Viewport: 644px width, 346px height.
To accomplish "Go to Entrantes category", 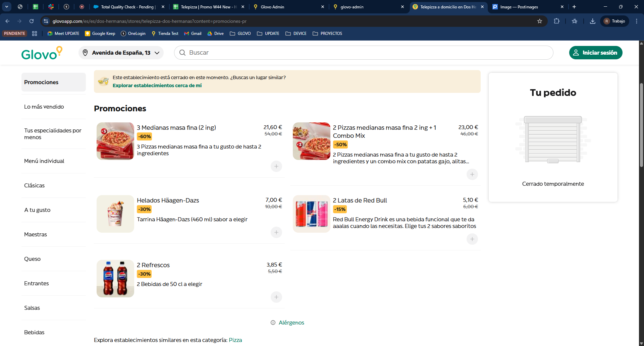I will 54,283.
